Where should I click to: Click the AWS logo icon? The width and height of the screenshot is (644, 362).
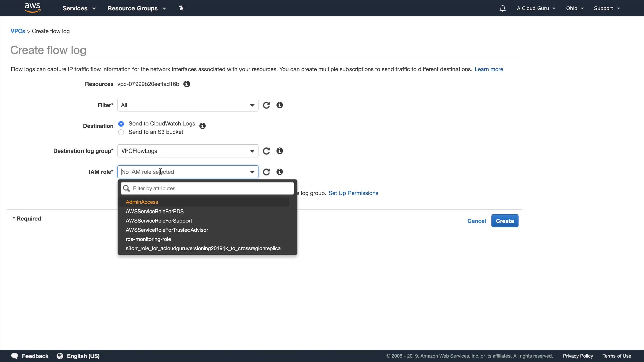pos(32,8)
